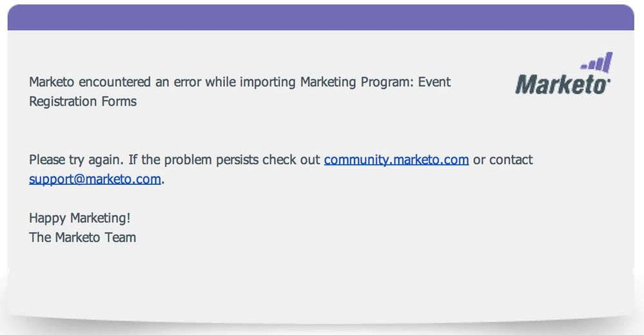Click the Marketo wordmark logo
This screenshot has height=335, width=644.
pyautogui.click(x=563, y=84)
